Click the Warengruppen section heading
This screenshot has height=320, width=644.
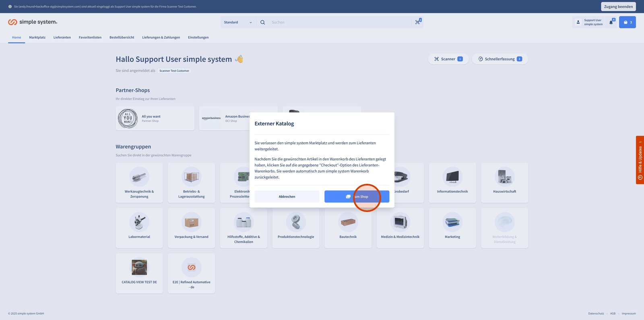point(133,147)
